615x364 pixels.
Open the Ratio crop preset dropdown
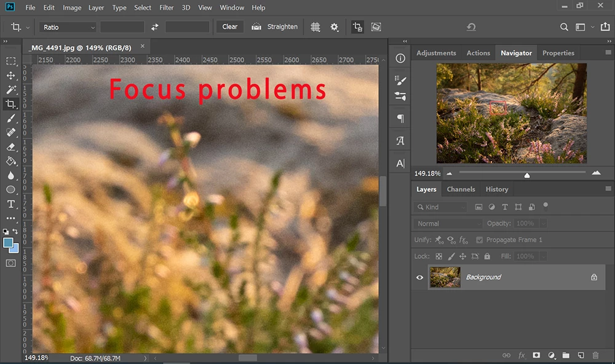pos(68,27)
